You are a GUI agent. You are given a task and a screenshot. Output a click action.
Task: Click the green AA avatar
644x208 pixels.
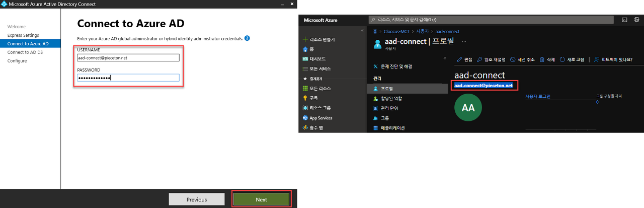[x=468, y=108]
